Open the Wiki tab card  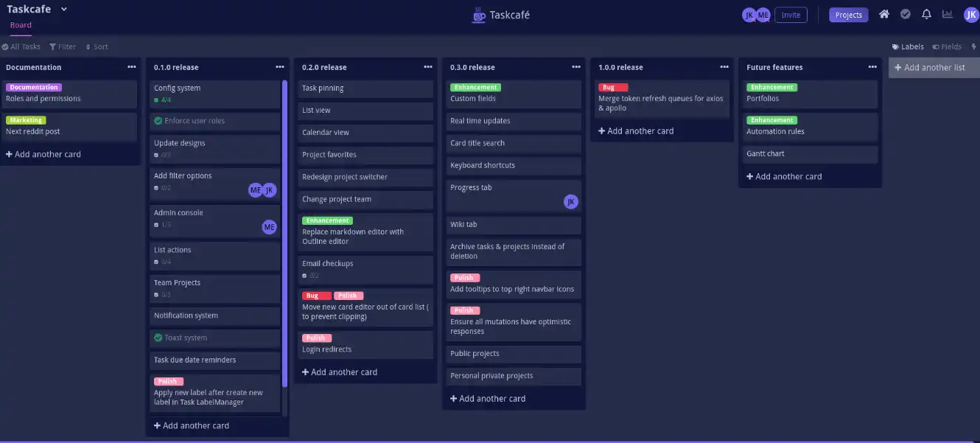click(x=514, y=224)
